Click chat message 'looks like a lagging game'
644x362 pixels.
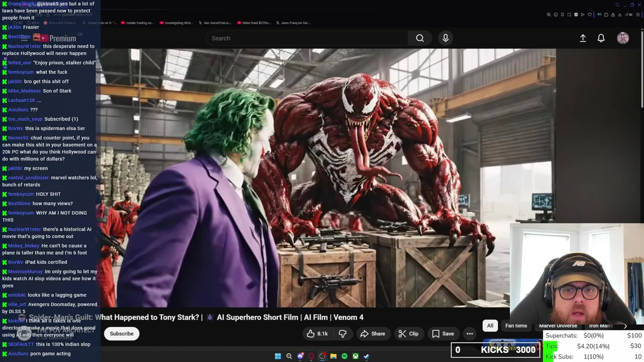(57, 295)
